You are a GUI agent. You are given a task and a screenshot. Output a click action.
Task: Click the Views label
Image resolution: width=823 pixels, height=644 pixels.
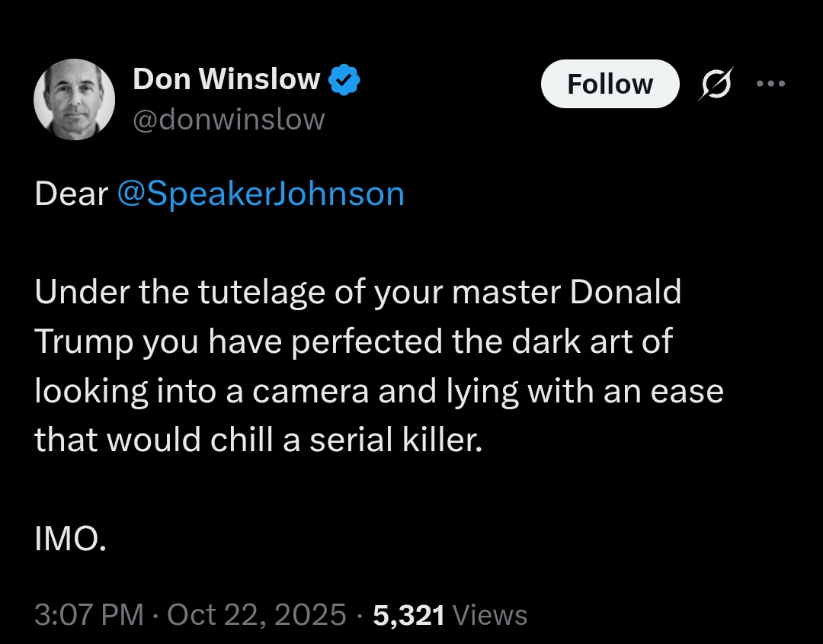[490, 614]
